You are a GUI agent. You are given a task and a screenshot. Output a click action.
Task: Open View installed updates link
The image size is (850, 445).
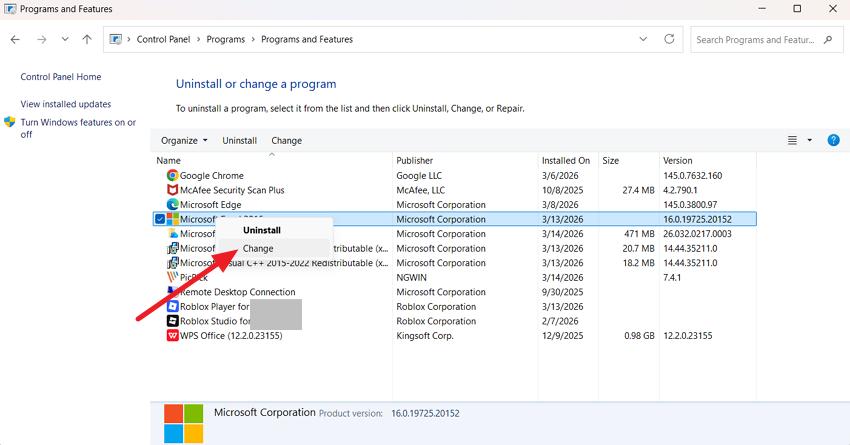click(66, 104)
